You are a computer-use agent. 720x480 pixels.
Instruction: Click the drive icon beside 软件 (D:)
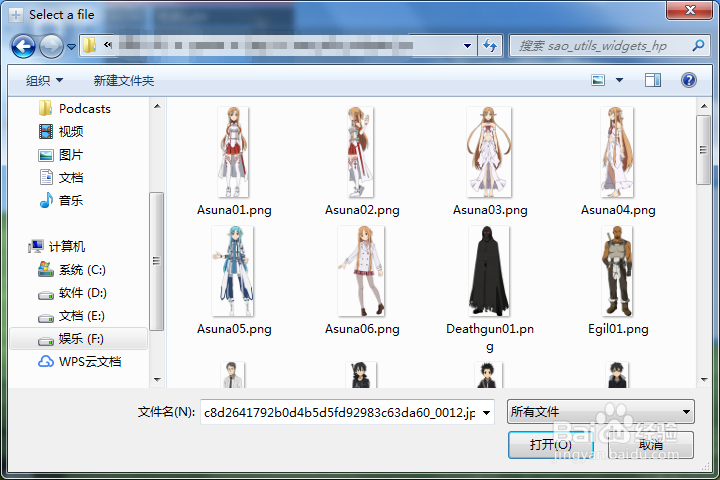point(46,295)
